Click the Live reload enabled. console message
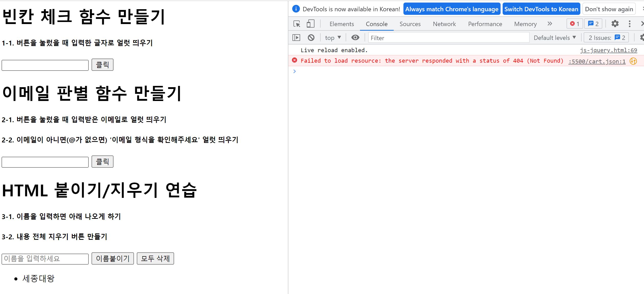This screenshot has height=294, width=644. [334, 50]
